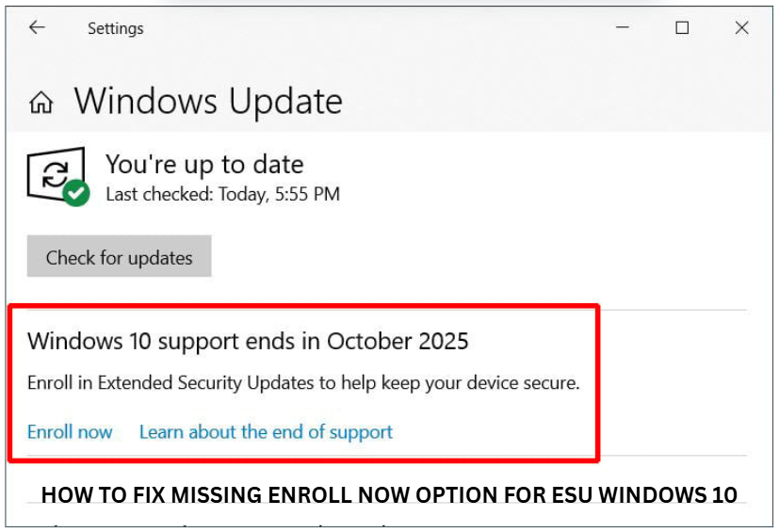Click the empty space right of Windows Update heading

tap(556, 102)
